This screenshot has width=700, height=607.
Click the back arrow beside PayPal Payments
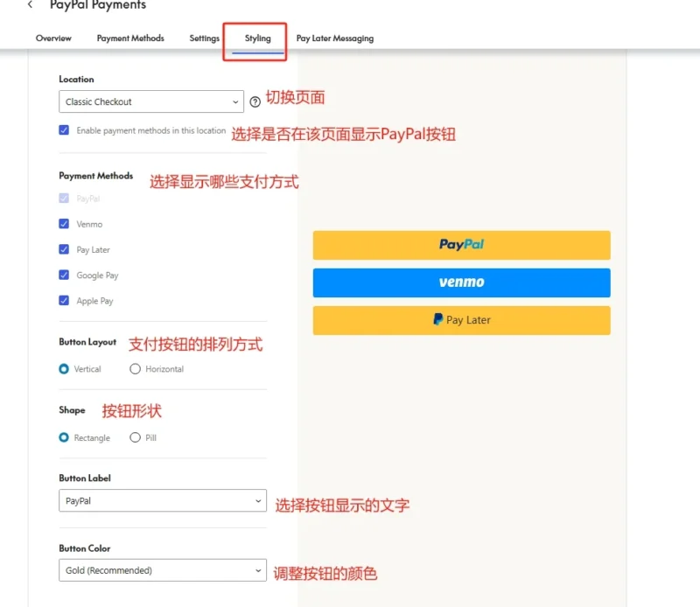pyautogui.click(x=31, y=5)
